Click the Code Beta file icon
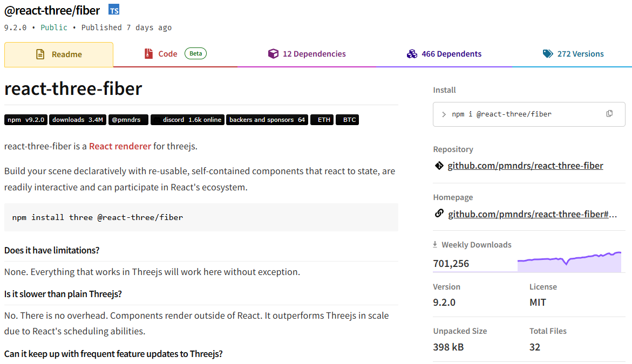Viewport: 632px width, 364px height. pos(148,53)
